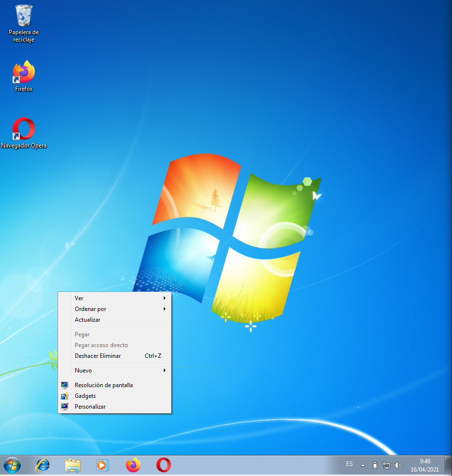The image size is (452, 476).
Task: Click the Personalizar menu icon
Action: [65, 407]
